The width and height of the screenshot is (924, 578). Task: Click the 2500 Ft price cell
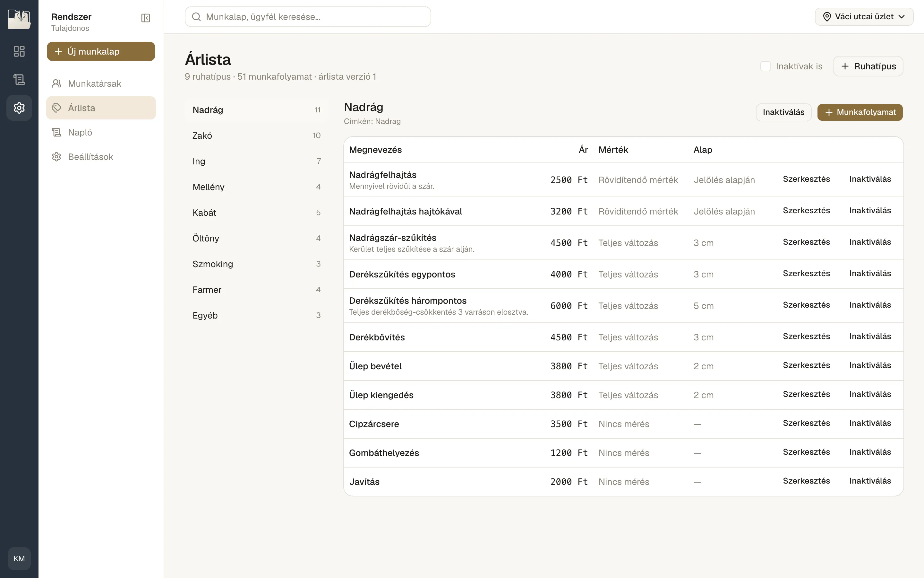[x=569, y=180]
